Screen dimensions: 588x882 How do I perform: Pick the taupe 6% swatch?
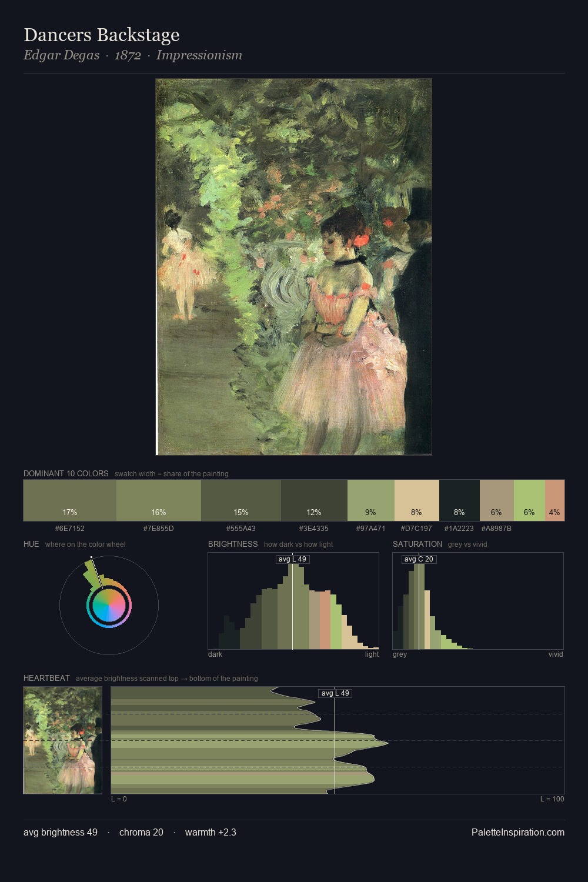point(497,500)
